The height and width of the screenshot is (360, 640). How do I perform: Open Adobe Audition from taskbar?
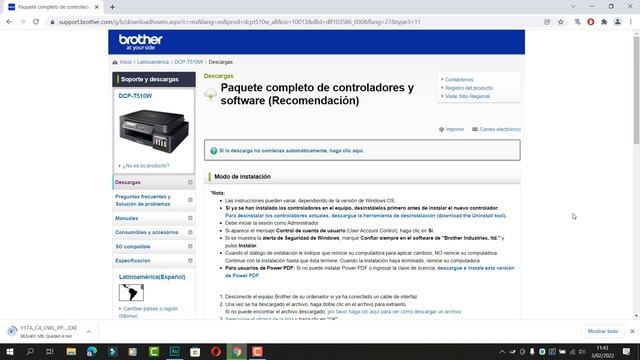[175, 351]
